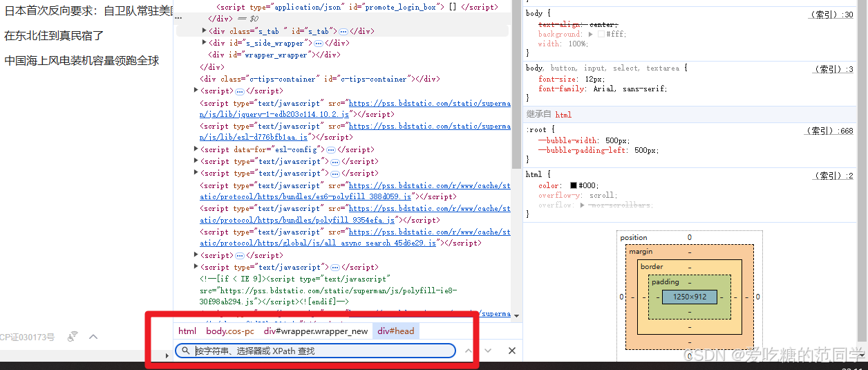Image resolution: width=868 pixels, height=370 pixels.
Task: Open source link (索引):2 for html rule
Action: [x=834, y=176]
